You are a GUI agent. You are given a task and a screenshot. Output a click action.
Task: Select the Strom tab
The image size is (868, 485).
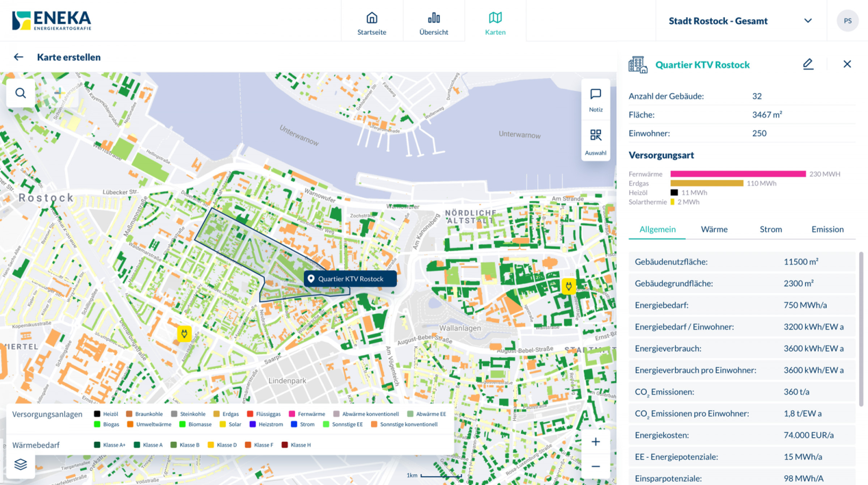(x=771, y=229)
